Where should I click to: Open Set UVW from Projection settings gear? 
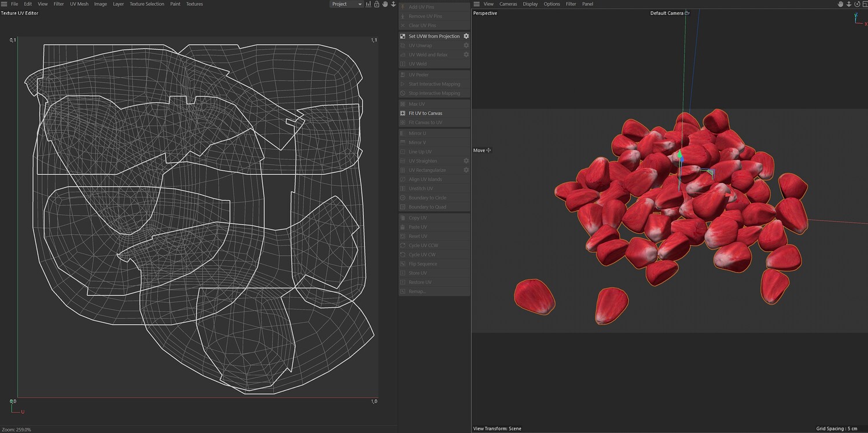coord(466,36)
